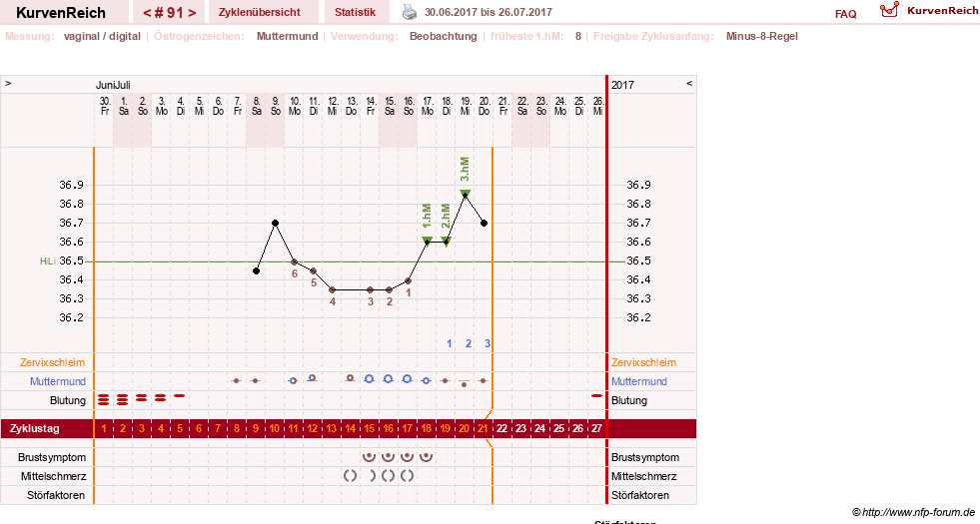This screenshot has height=524, width=980.
Task: Click light bleeding icon on cycle day 5
Action: point(180,395)
